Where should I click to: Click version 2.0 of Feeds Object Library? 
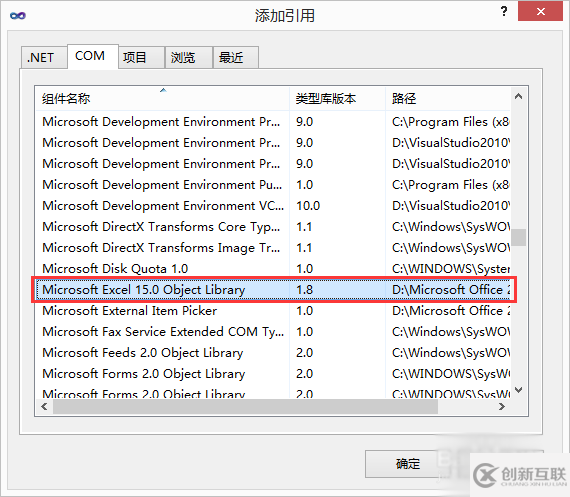click(x=304, y=353)
